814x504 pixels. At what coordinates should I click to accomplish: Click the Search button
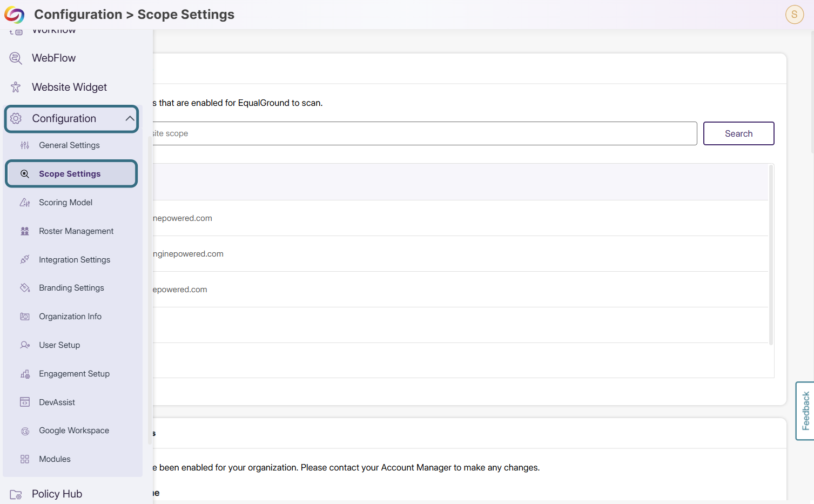click(x=738, y=133)
